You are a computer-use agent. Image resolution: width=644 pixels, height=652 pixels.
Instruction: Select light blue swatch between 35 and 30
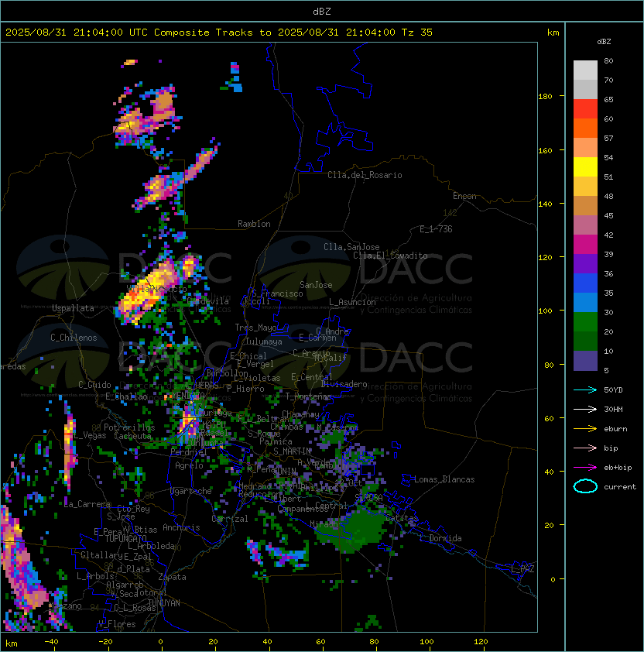click(x=585, y=303)
